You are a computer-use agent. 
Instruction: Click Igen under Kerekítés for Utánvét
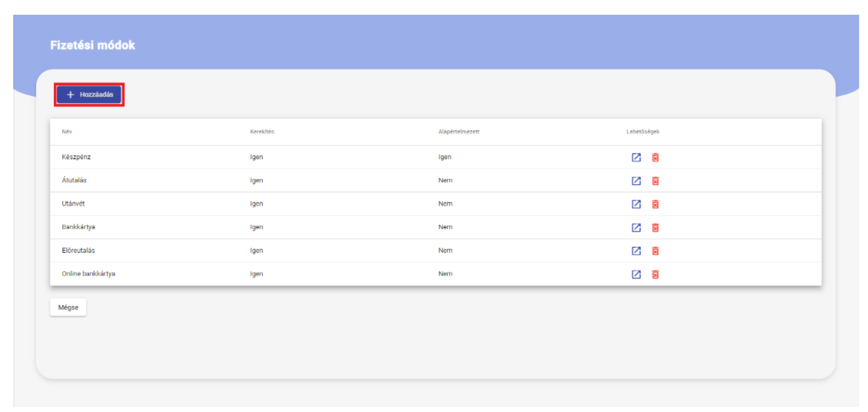tap(257, 203)
